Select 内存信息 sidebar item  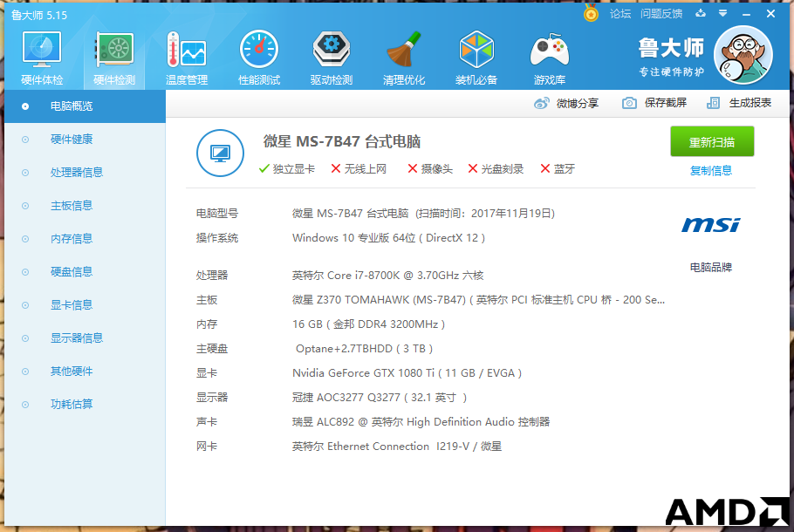pos(86,239)
